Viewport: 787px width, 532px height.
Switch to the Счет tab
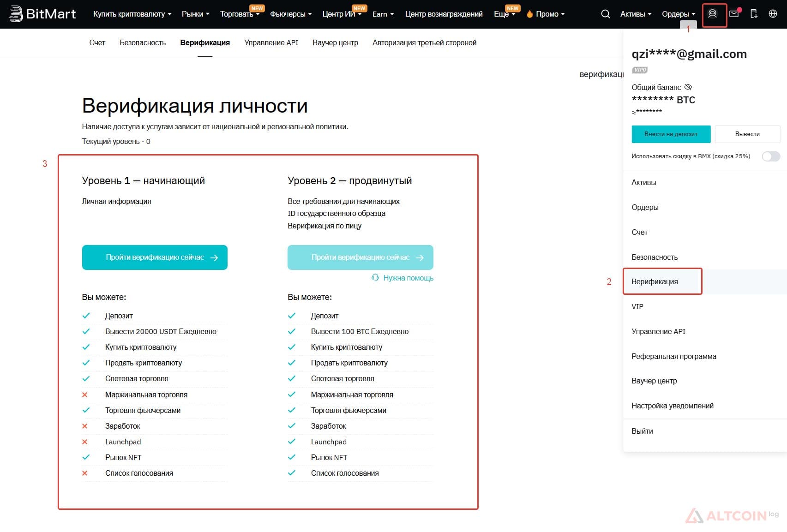pos(97,42)
